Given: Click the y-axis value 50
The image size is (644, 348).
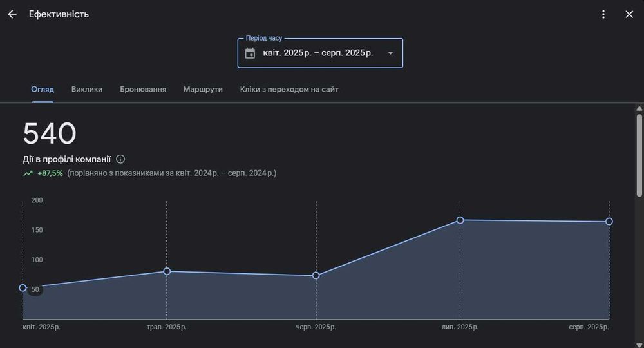Looking at the screenshot, I should (35, 289).
